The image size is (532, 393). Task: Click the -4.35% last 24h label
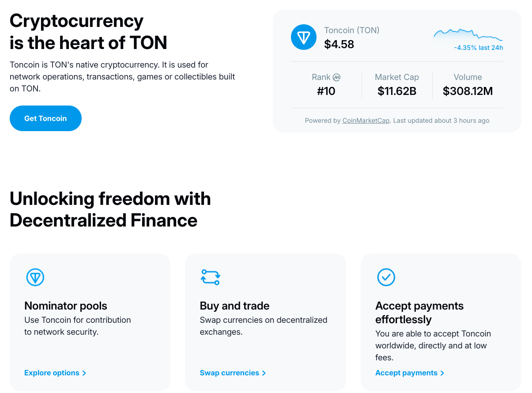coord(478,48)
